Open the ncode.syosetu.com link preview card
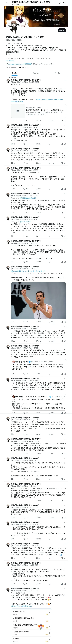This screenshot has width=72, height=644. pos(39,111)
